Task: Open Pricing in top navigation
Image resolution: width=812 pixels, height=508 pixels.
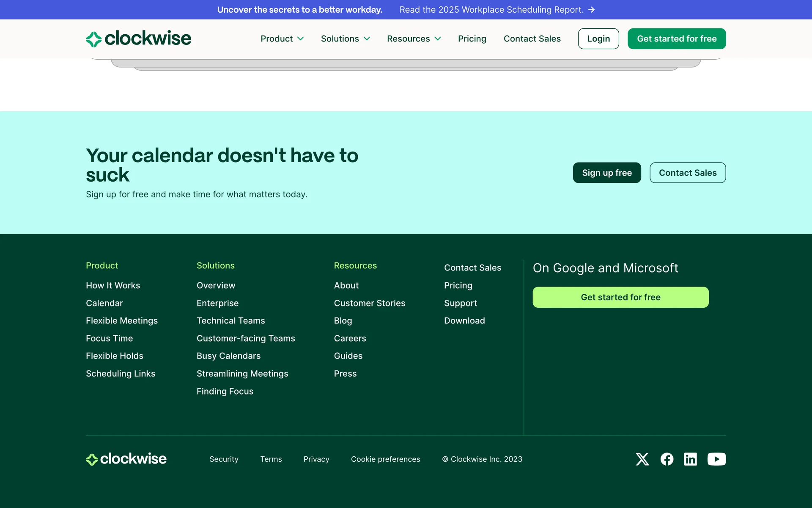Action: pyautogui.click(x=472, y=39)
